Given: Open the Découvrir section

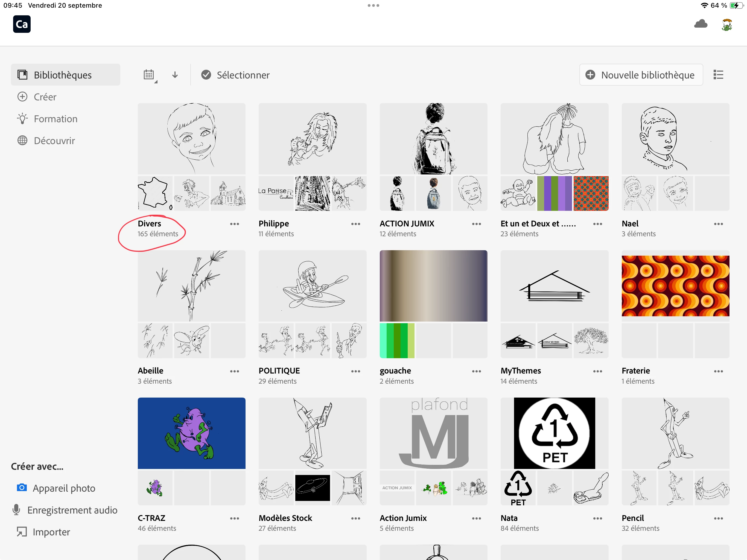Looking at the screenshot, I should click(x=54, y=141).
